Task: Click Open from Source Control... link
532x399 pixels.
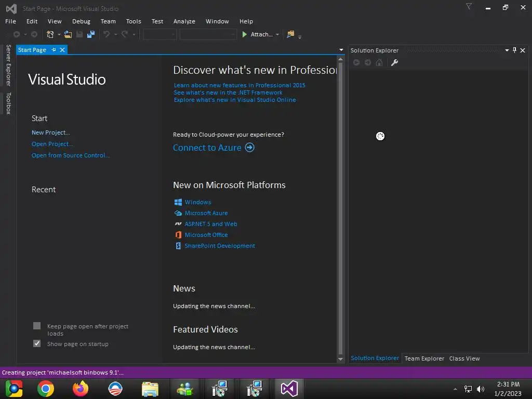Action: click(x=71, y=155)
